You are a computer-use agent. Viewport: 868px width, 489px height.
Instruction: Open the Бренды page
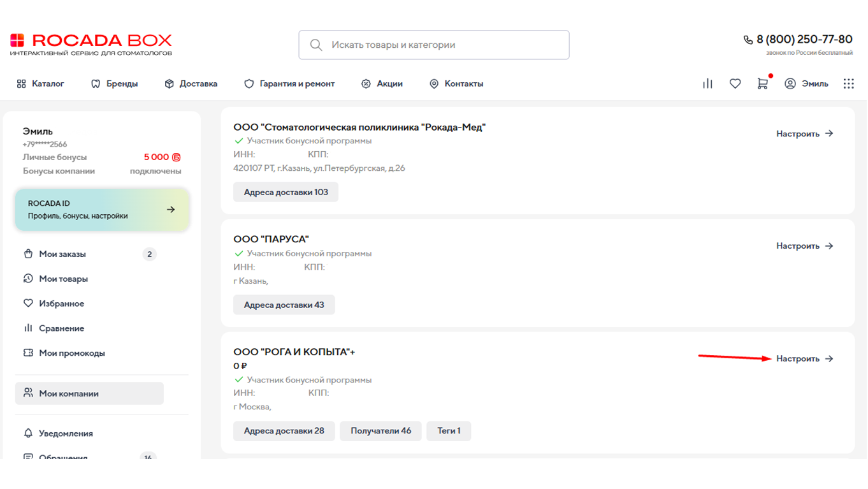pyautogui.click(x=115, y=84)
